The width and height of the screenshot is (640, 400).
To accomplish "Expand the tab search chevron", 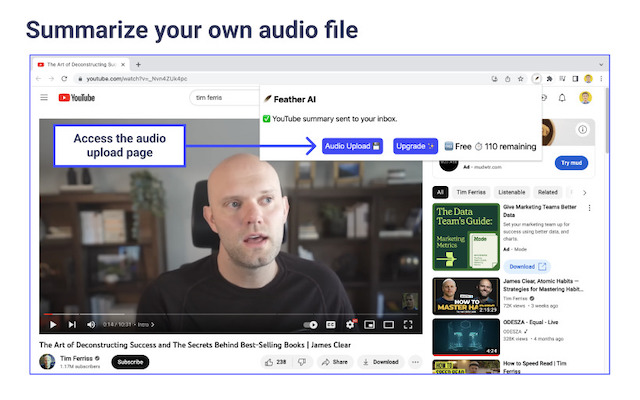I will (601, 64).
